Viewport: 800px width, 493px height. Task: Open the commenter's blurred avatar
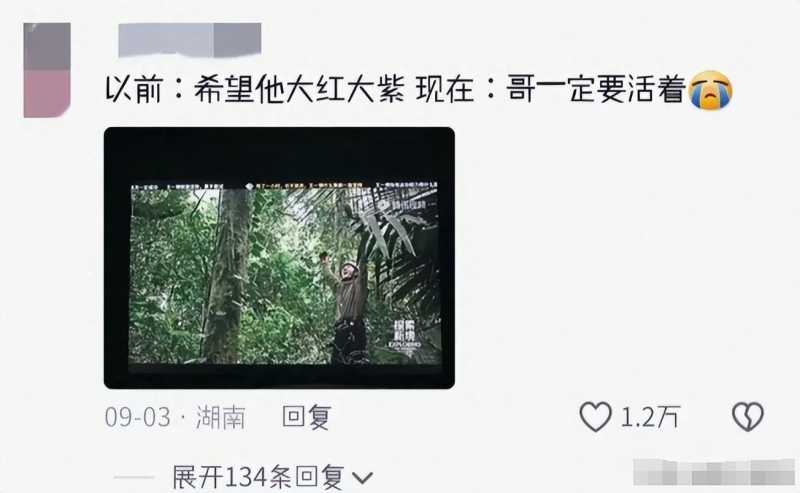[x=47, y=70]
